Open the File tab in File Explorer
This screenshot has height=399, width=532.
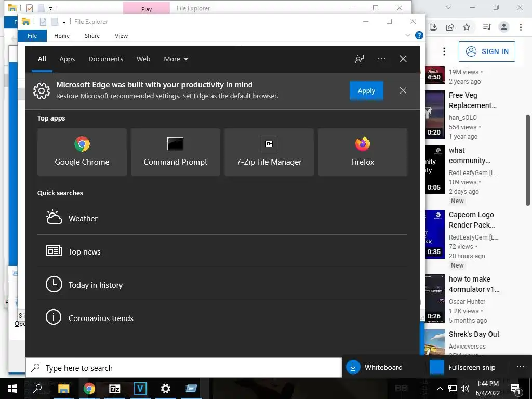tap(32, 36)
